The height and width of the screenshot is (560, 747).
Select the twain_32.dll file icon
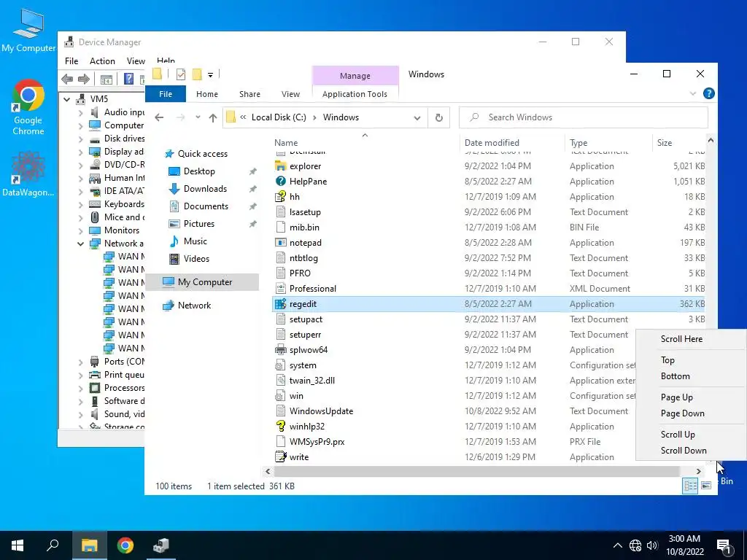point(281,381)
